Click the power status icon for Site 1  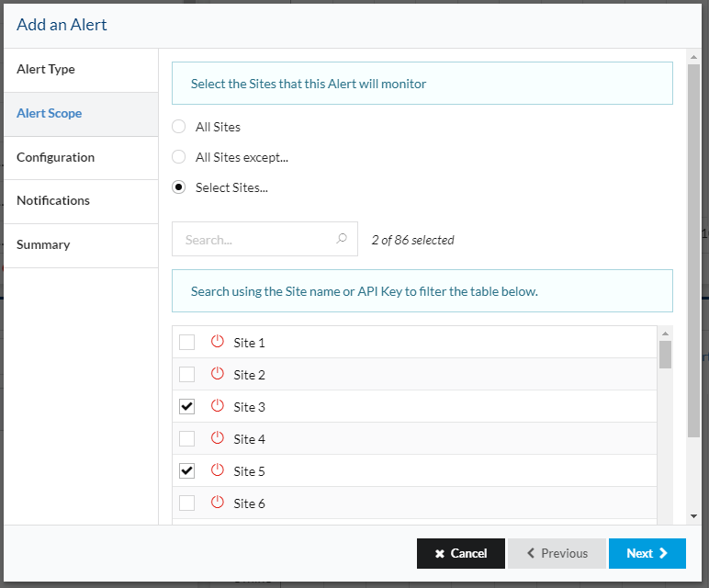[x=218, y=342]
